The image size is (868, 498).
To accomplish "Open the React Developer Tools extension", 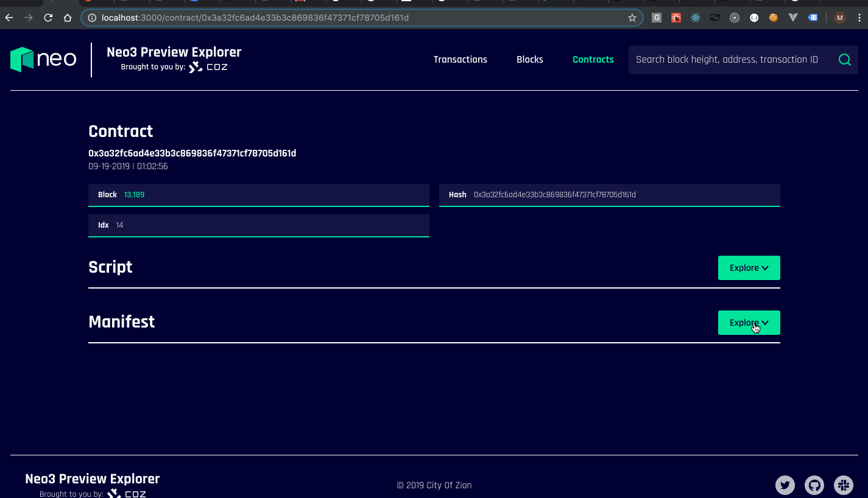I will tap(696, 18).
